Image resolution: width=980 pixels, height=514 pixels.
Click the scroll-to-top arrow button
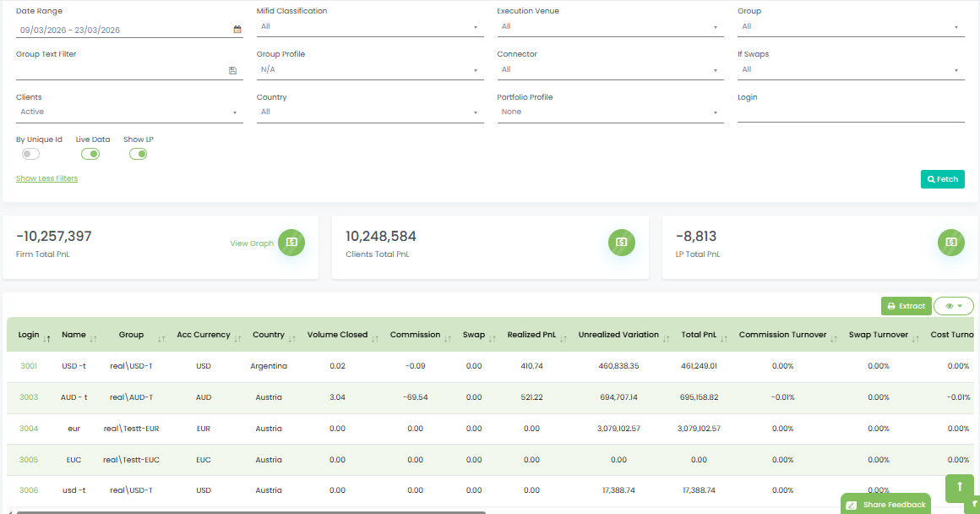point(959,488)
